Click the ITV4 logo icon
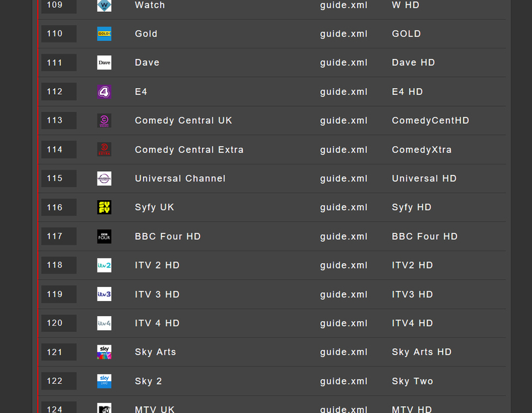Viewport: 532px width, 413px height. pos(104,324)
